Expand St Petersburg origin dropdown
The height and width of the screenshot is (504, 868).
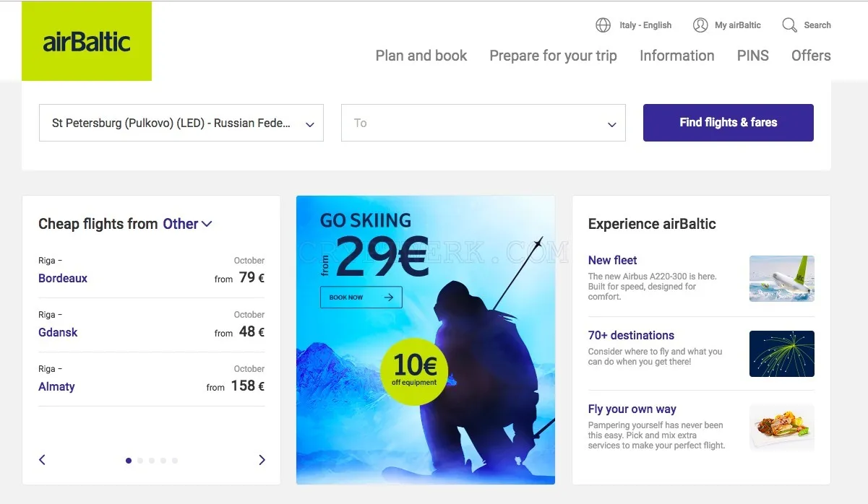[x=181, y=123]
